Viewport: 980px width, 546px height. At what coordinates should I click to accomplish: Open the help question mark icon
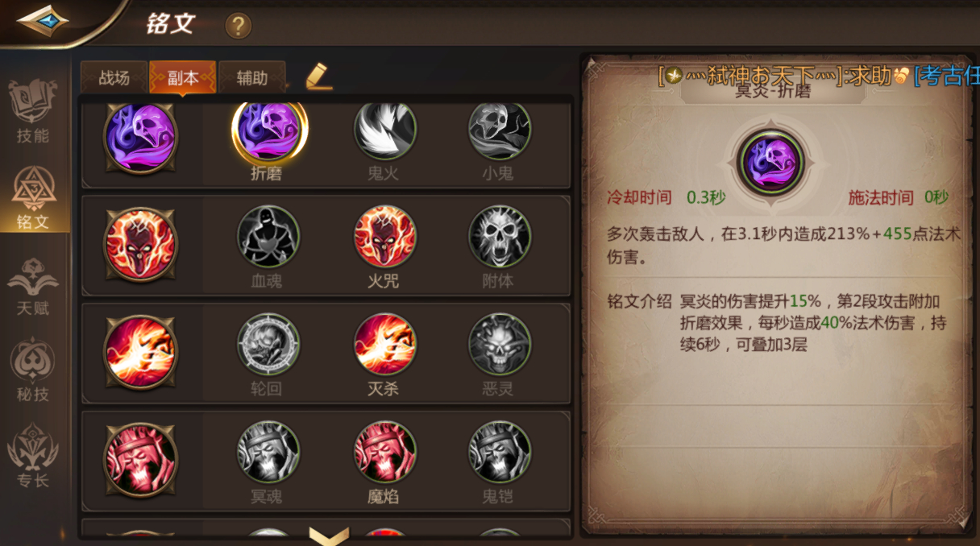pyautogui.click(x=238, y=26)
